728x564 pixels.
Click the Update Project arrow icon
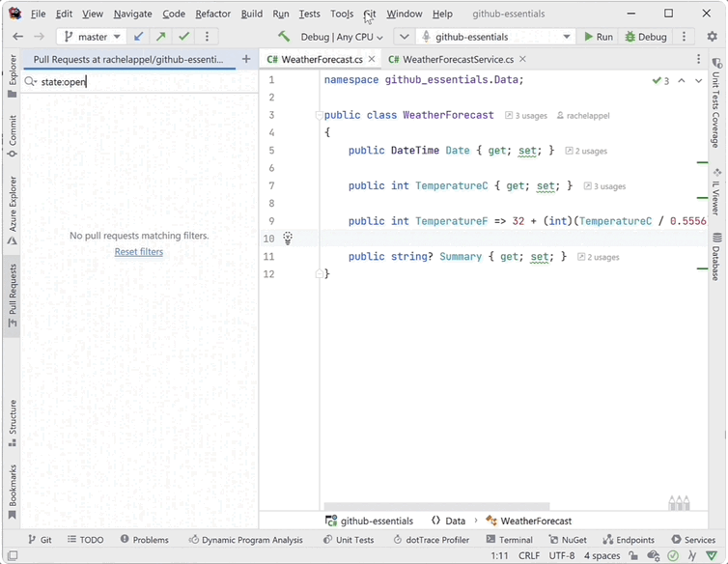click(x=139, y=37)
